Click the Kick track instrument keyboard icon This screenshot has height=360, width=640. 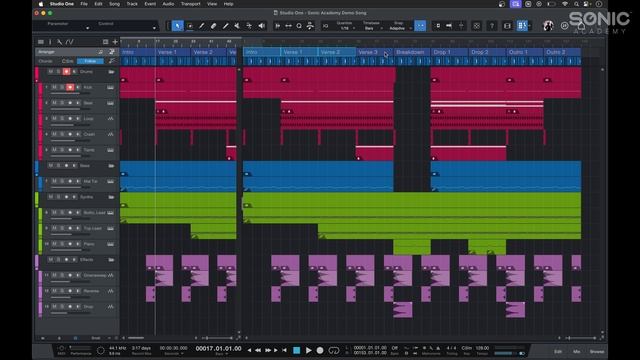click(x=111, y=87)
